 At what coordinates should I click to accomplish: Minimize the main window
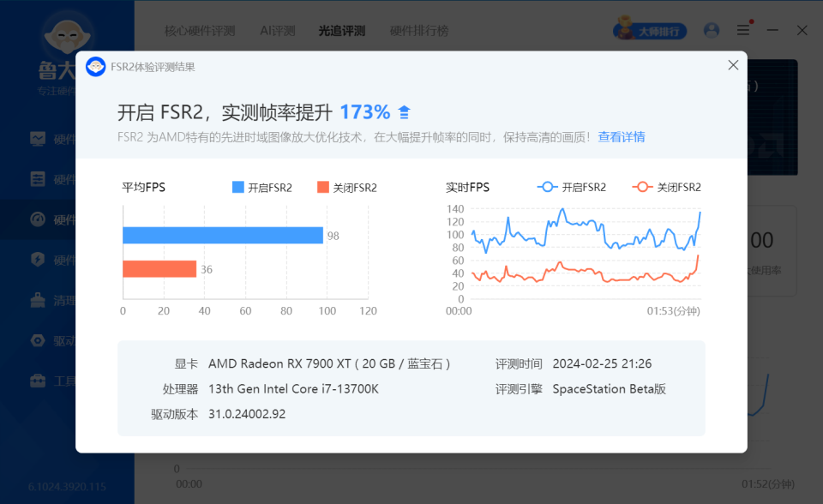click(x=772, y=31)
